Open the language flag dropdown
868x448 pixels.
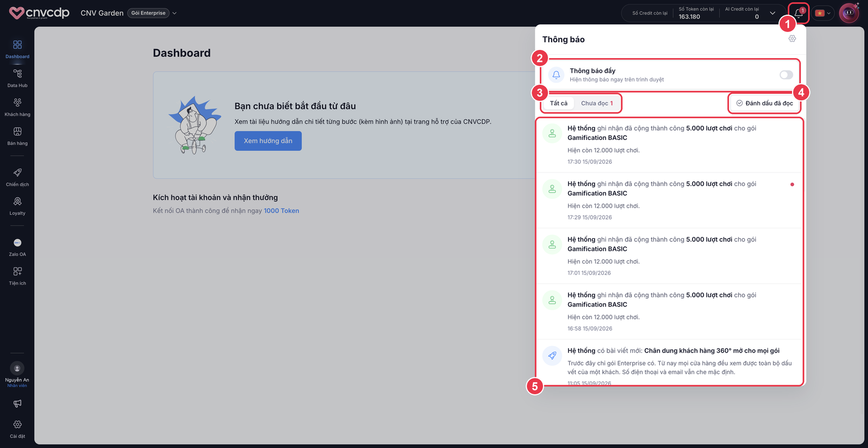pyautogui.click(x=823, y=13)
